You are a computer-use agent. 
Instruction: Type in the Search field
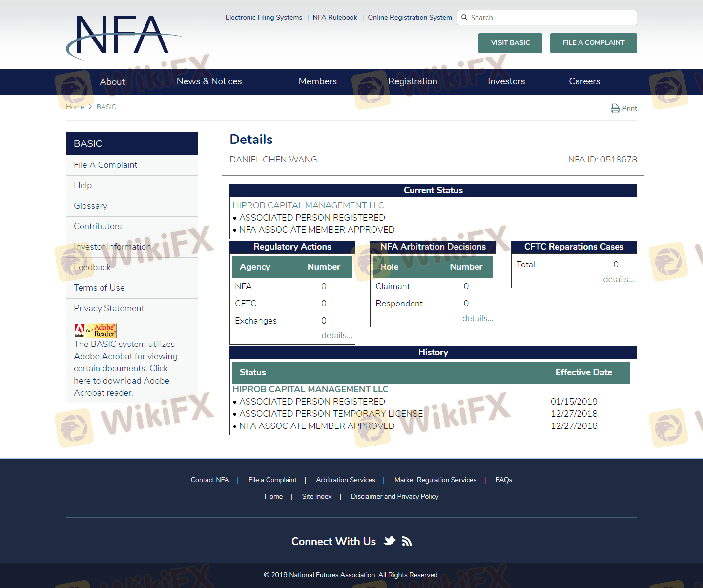tap(552, 18)
